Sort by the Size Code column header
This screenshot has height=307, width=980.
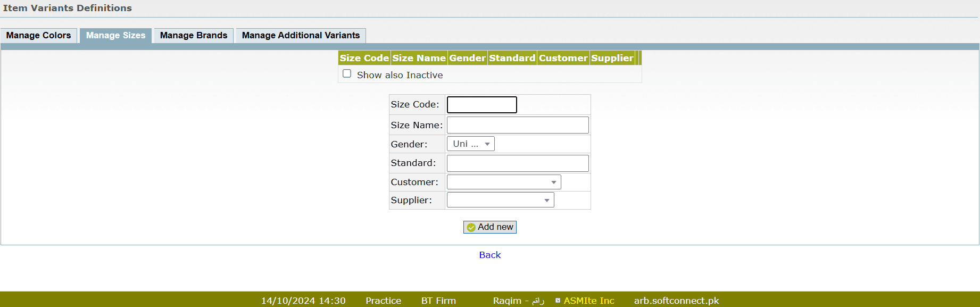pyautogui.click(x=364, y=58)
